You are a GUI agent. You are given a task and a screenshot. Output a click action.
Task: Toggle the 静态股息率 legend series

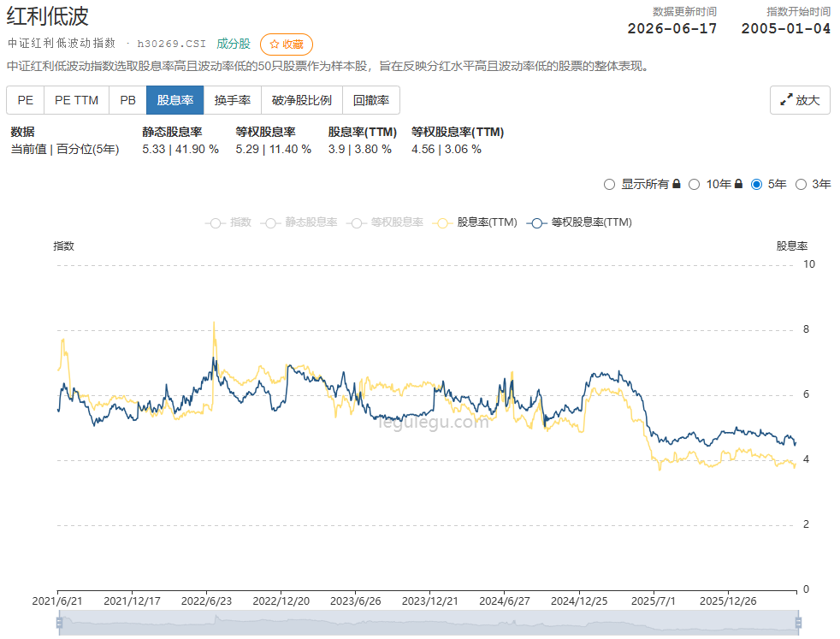point(299,222)
